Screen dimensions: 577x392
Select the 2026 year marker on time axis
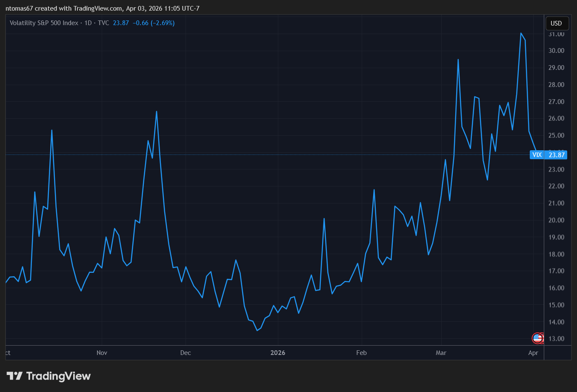(x=277, y=353)
